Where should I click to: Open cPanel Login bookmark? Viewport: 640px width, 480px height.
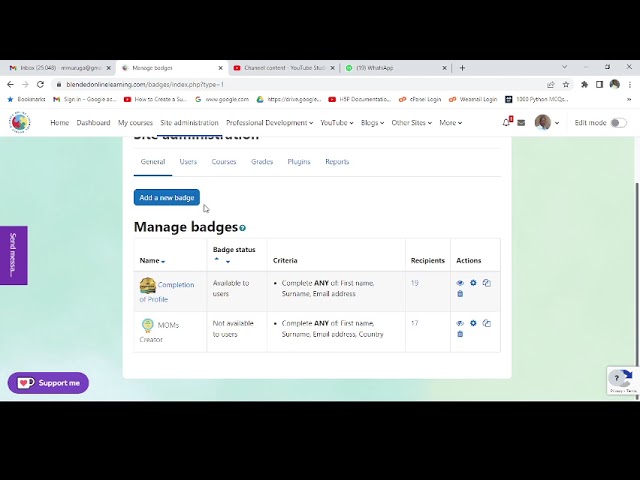420,99
